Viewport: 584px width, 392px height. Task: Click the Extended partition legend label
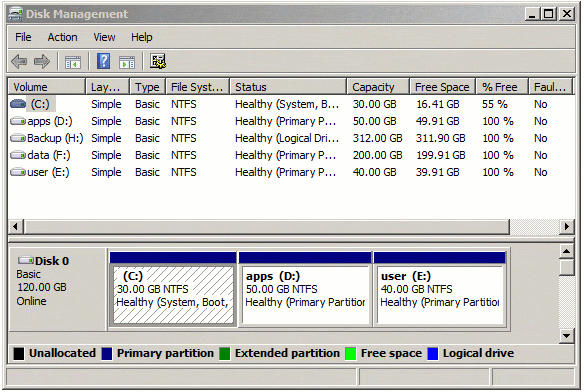287,353
